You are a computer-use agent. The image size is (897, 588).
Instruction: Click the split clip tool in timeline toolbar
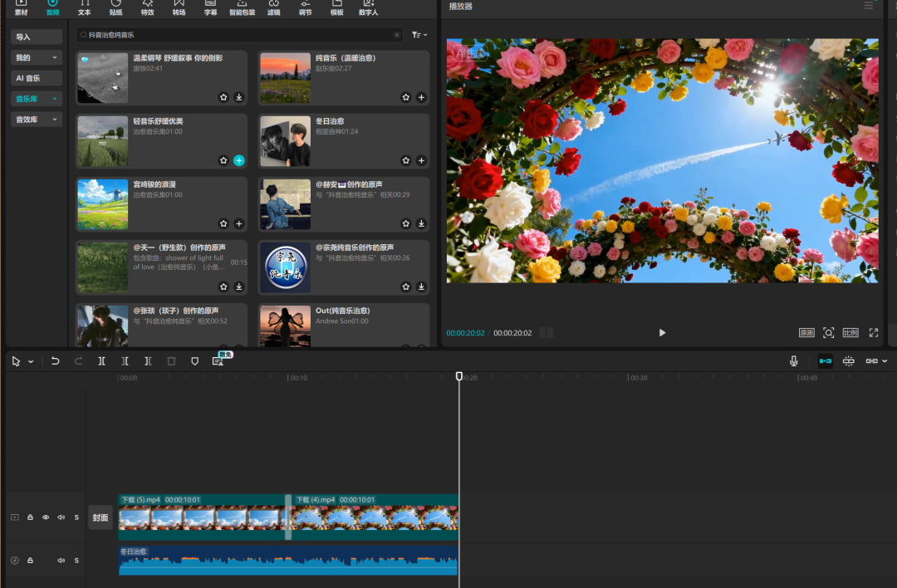point(101,361)
